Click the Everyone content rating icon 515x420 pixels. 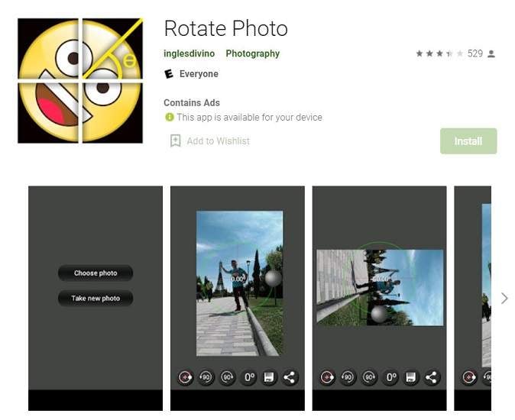169,74
